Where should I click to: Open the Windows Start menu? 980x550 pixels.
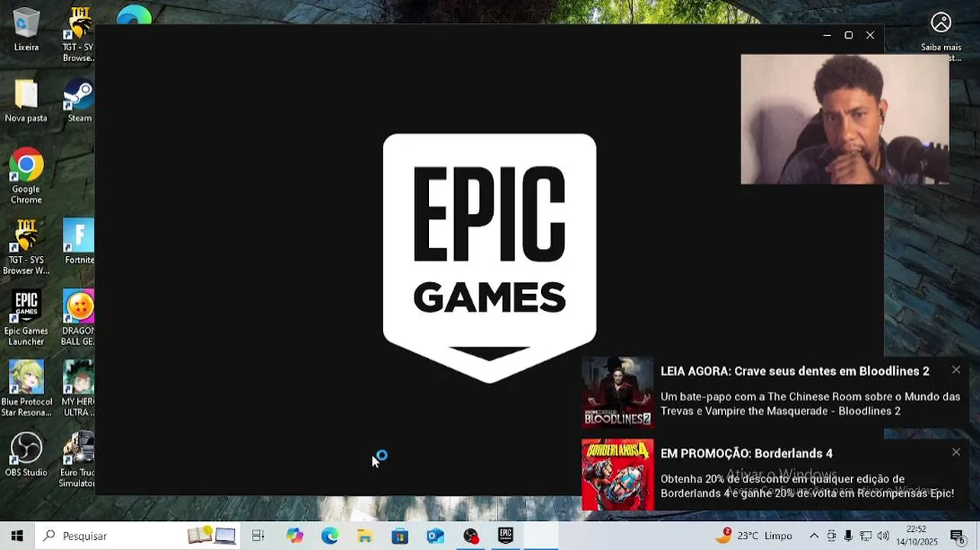(x=17, y=535)
